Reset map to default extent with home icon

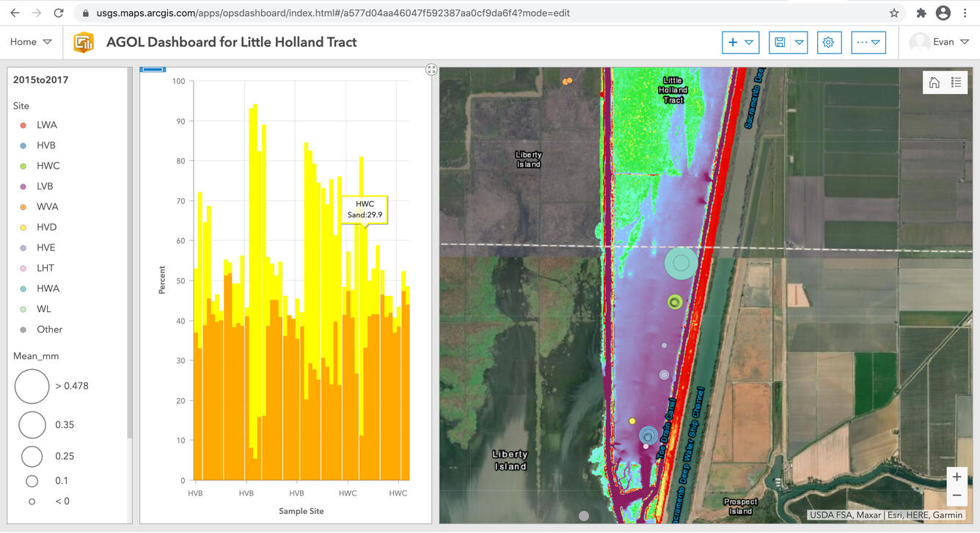(x=935, y=81)
